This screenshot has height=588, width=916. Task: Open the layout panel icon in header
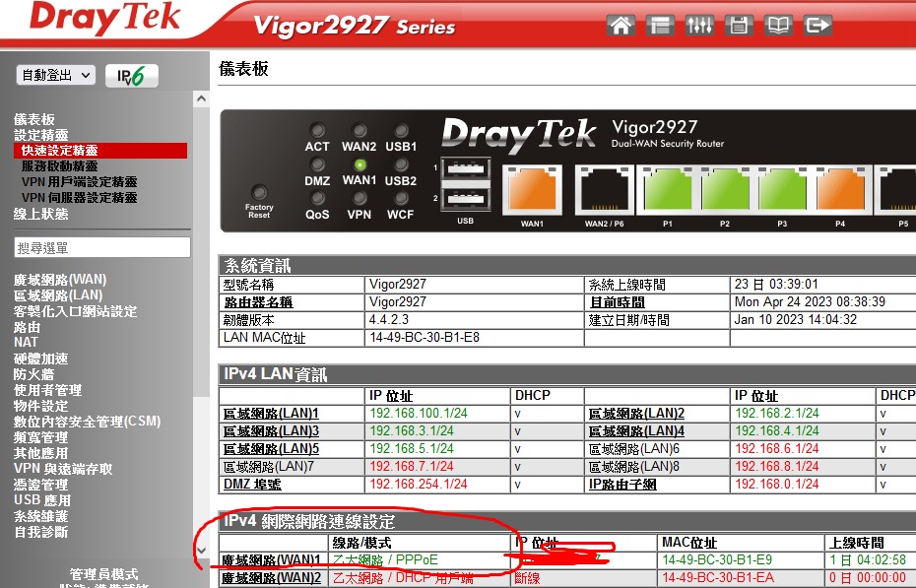(x=661, y=25)
